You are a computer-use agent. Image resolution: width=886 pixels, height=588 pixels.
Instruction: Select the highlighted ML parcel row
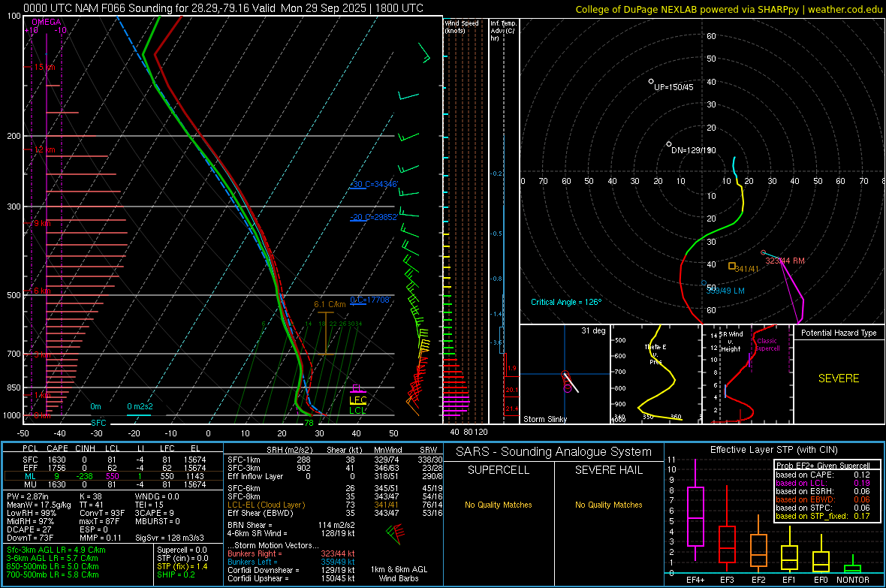pos(113,476)
